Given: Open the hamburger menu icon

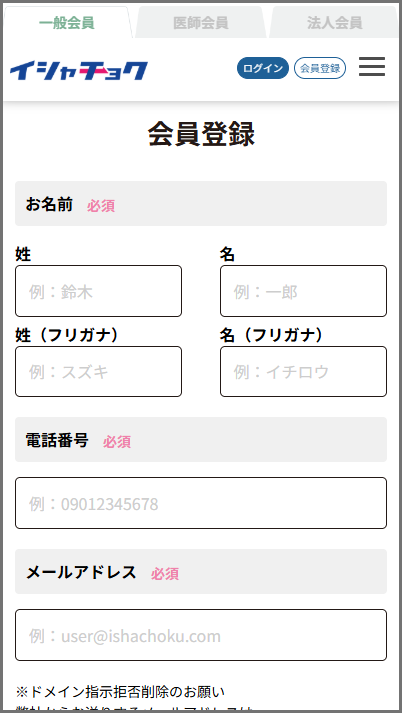Looking at the screenshot, I should pos(372,67).
